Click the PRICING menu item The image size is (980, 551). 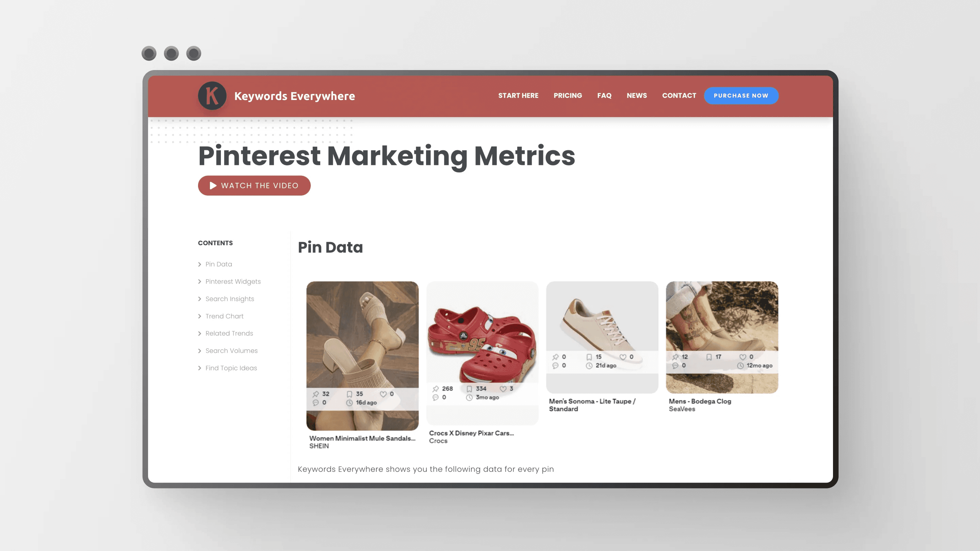(567, 96)
